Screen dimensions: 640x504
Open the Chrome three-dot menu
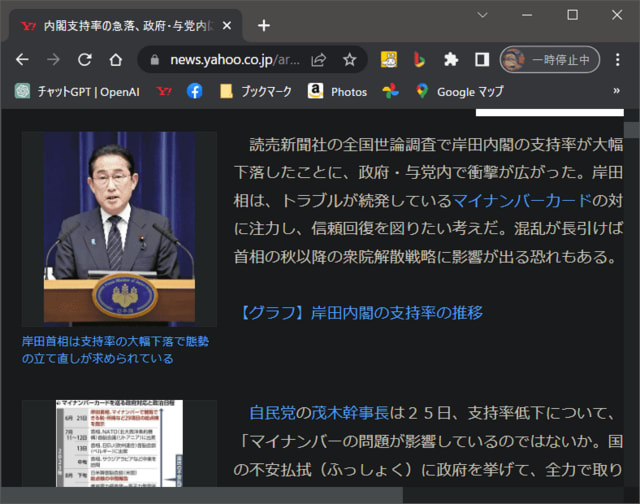point(619,59)
